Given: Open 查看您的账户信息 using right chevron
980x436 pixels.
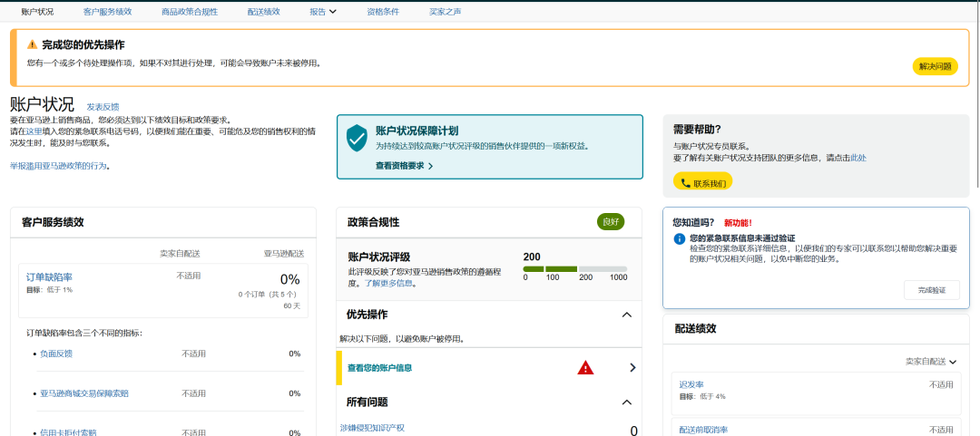Looking at the screenshot, I should (x=632, y=368).
